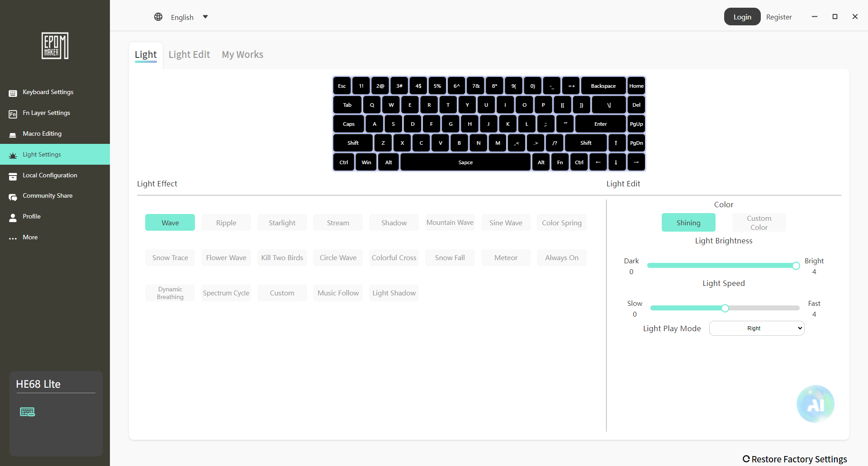Image resolution: width=868 pixels, height=466 pixels.
Task: Open Profile from the sidebar
Action: tap(55, 217)
